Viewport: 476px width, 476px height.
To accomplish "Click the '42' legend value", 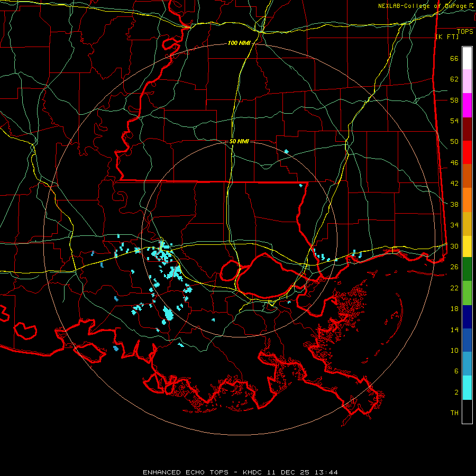I will [x=454, y=184].
